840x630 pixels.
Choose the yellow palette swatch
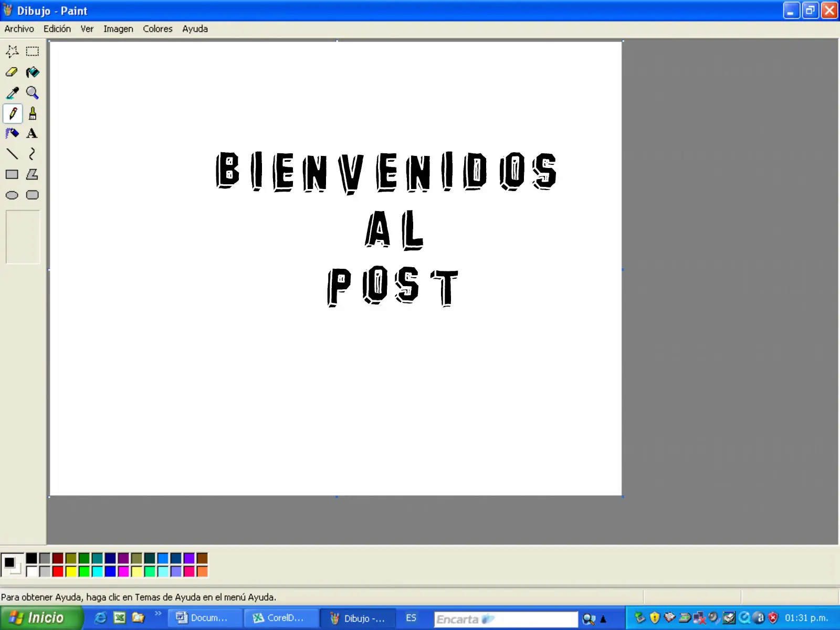click(71, 571)
